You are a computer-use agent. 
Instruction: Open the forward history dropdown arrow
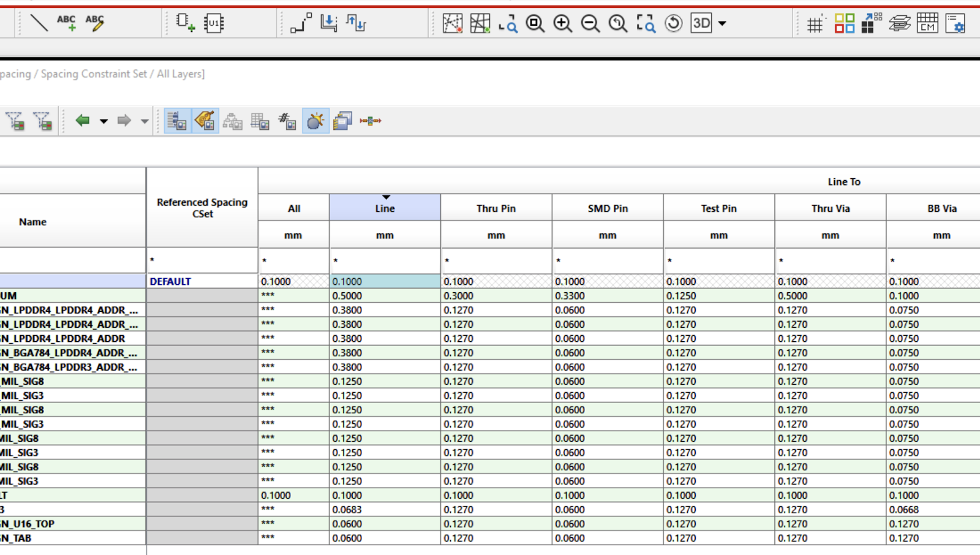(145, 121)
